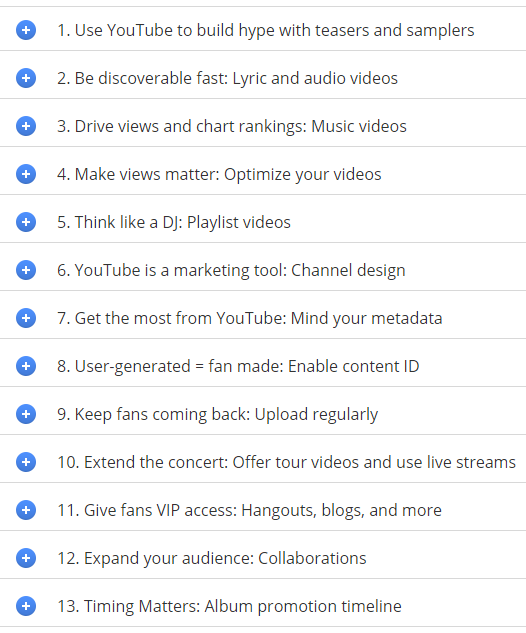
Task: Expand the plus icon for Hangouts, blogs, and more
Action: (26, 510)
